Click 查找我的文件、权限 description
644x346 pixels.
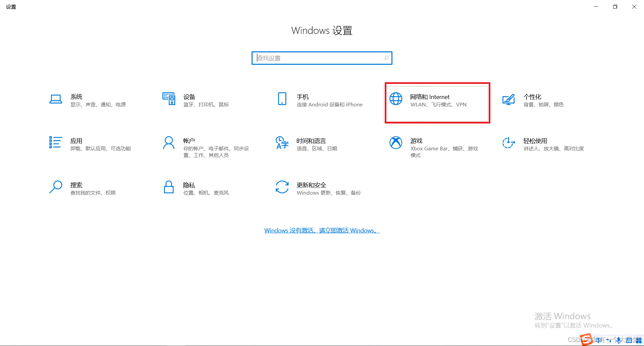click(93, 193)
